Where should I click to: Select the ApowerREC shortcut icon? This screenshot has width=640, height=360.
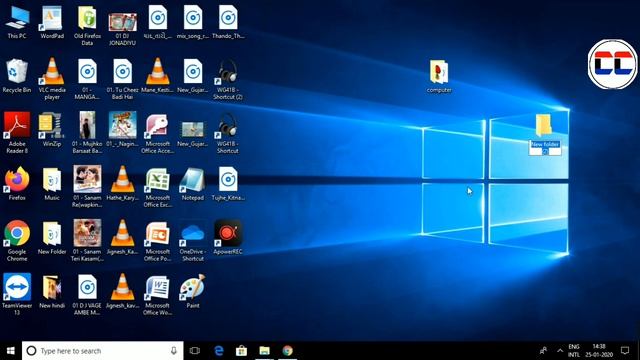228,238
